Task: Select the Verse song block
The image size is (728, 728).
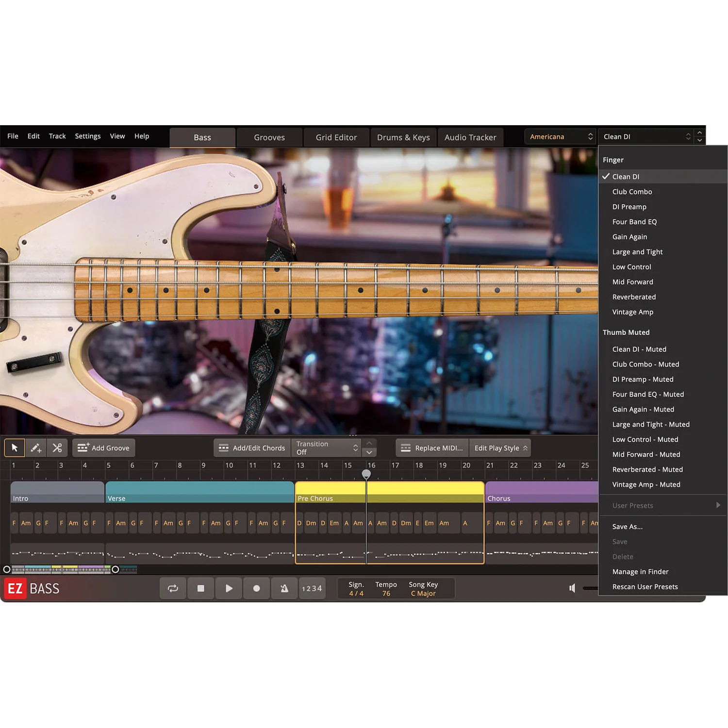Action: pyautogui.click(x=199, y=492)
